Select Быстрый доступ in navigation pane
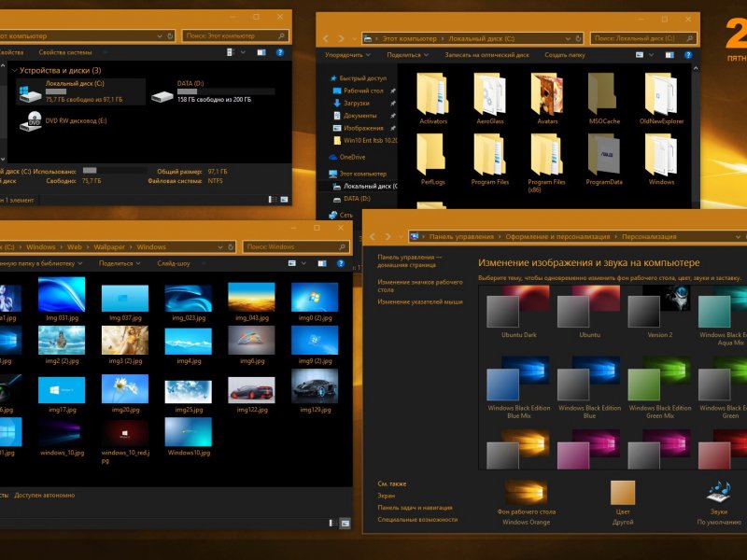The height and width of the screenshot is (560, 747). (359, 78)
